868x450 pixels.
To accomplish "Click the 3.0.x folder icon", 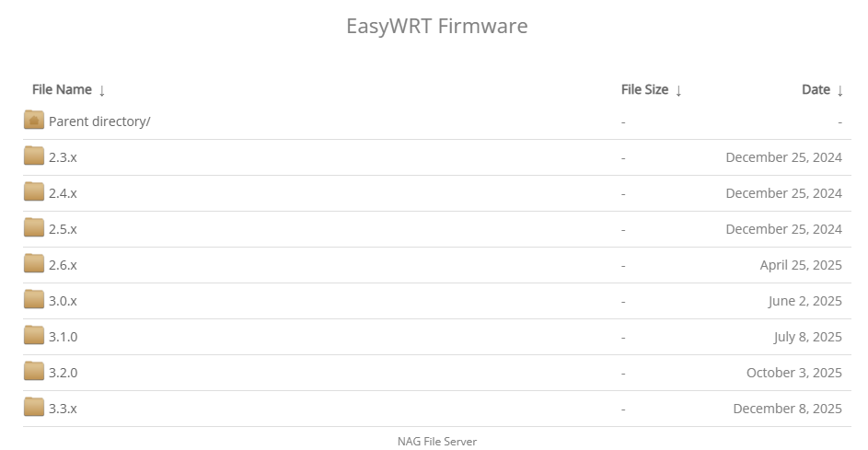I will pos(34,300).
